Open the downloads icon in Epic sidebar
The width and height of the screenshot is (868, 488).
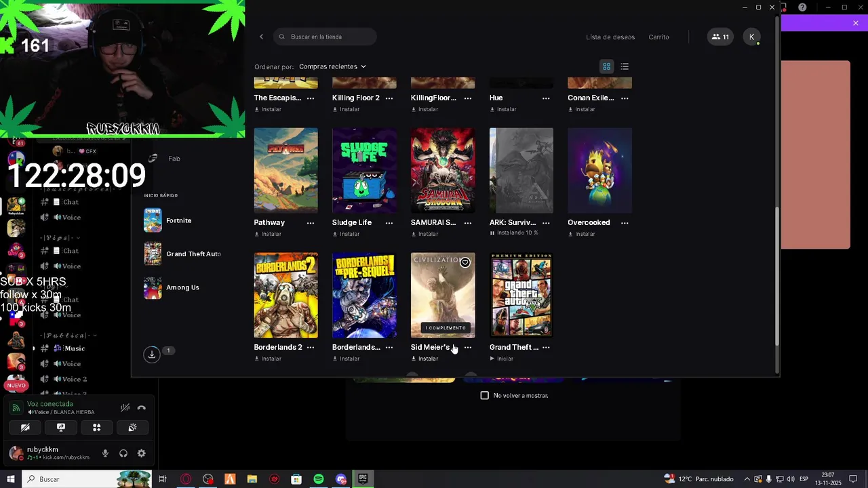pyautogui.click(x=152, y=354)
